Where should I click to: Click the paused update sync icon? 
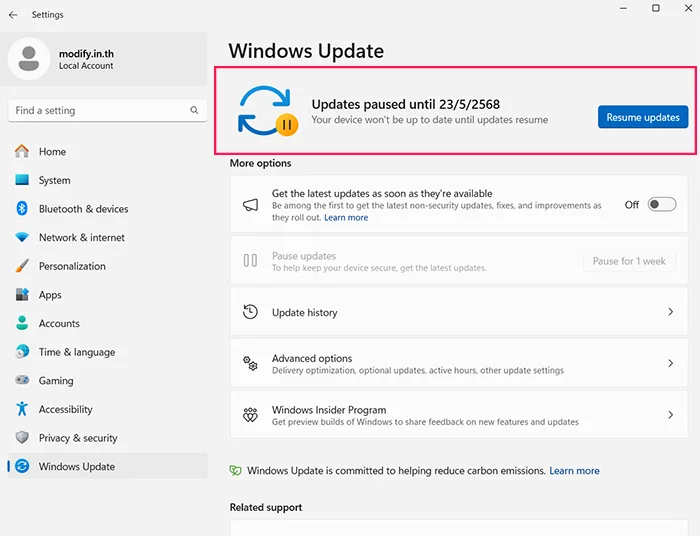[267, 111]
